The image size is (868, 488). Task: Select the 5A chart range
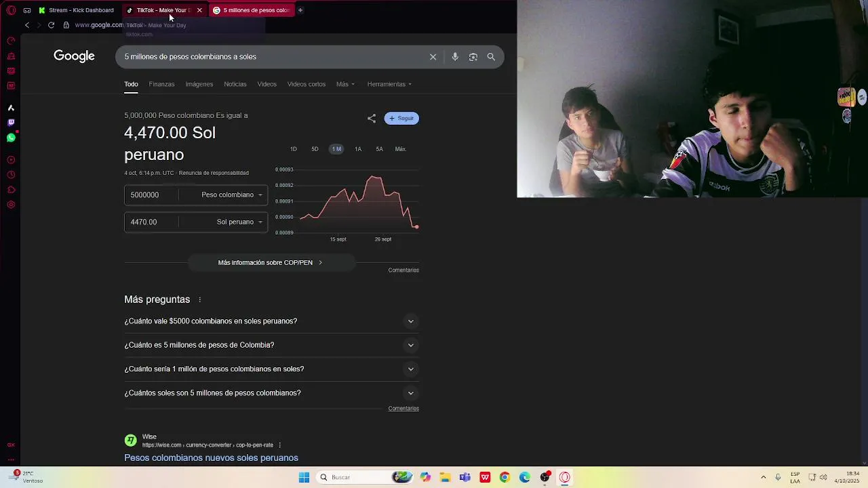tap(379, 149)
